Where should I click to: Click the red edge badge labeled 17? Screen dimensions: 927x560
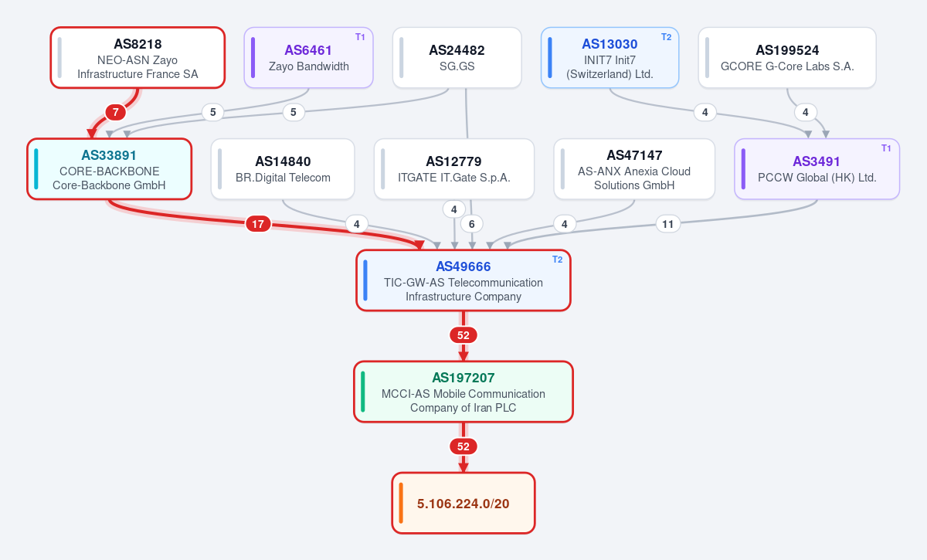click(258, 224)
